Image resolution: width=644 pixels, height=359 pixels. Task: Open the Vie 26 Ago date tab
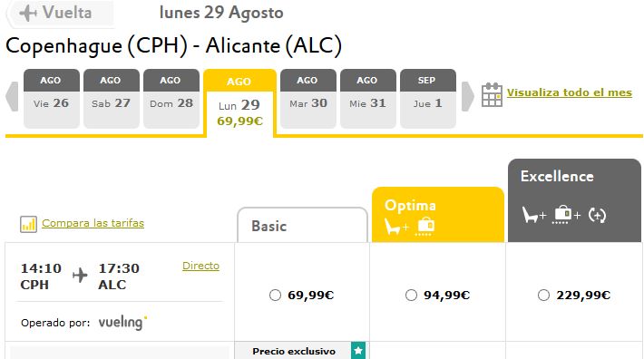point(52,99)
